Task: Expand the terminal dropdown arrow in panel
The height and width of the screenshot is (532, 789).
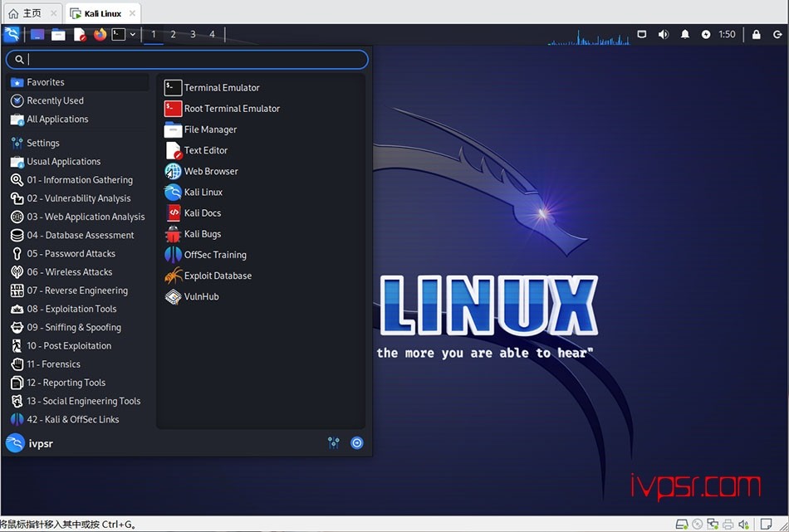Action: (132, 34)
